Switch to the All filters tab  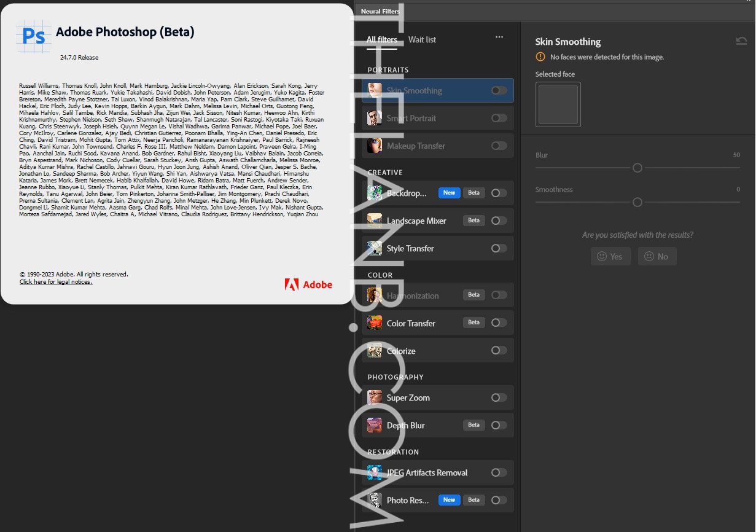click(381, 40)
